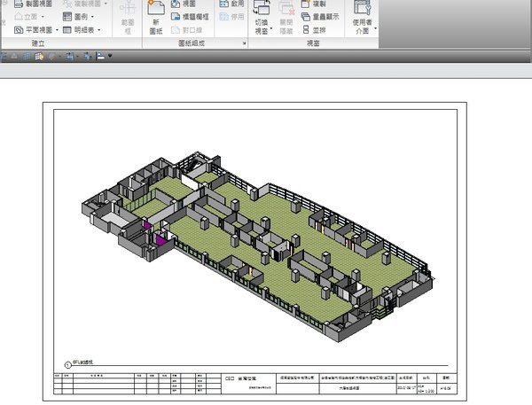Click 複製 (Replicate) window tool
The image size is (532, 405).
(x=314, y=4)
